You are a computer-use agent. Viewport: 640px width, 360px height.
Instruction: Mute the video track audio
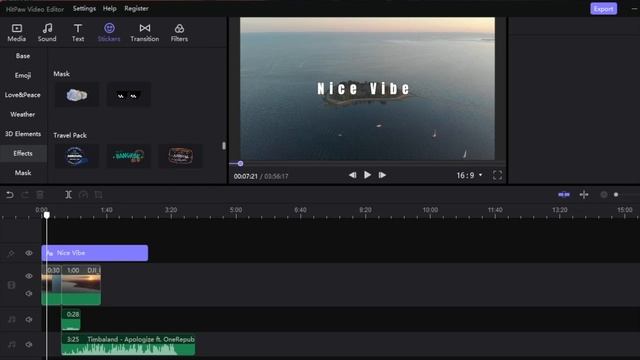pos(29,293)
